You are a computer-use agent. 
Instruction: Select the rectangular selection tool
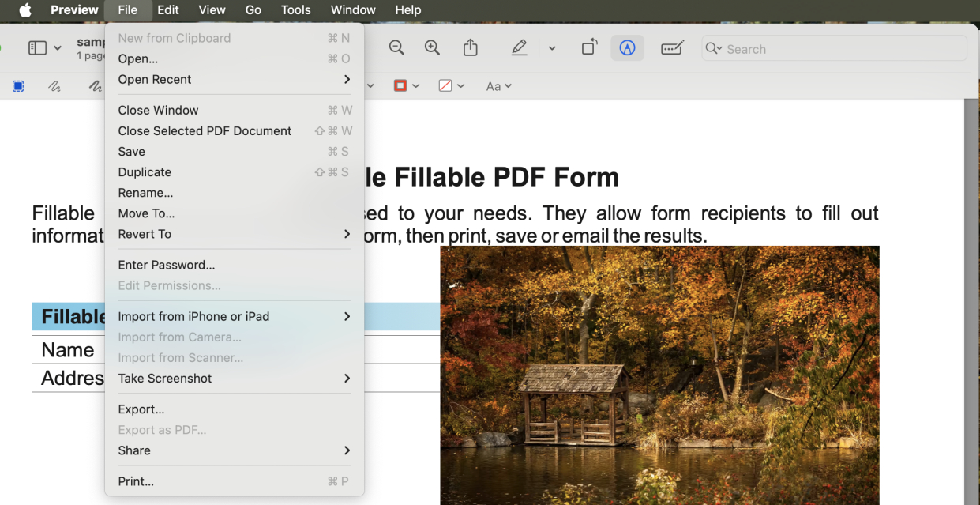click(18, 85)
